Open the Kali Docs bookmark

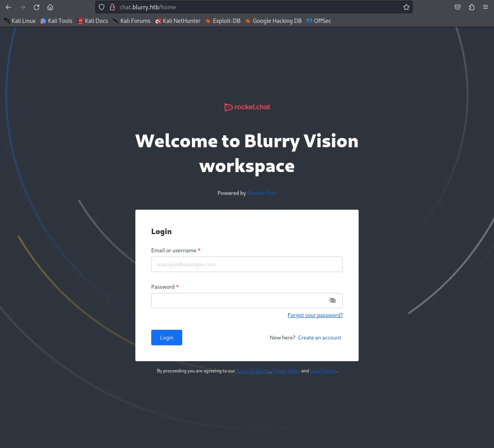click(93, 21)
